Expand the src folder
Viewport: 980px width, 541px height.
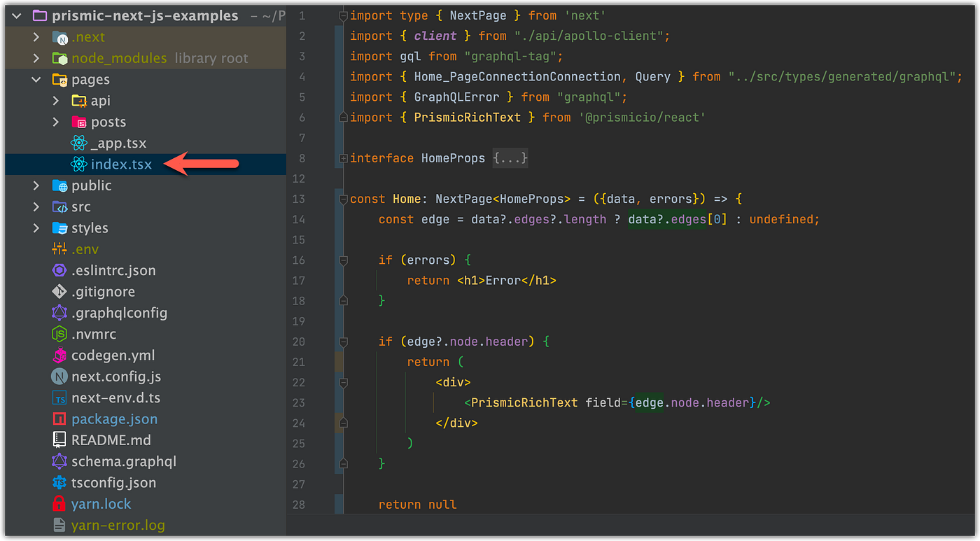pos(36,206)
